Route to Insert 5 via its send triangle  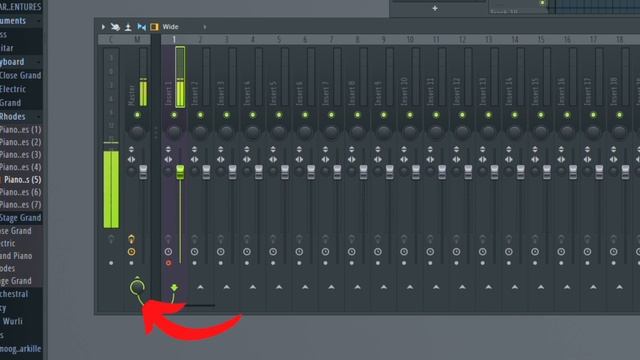click(279, 287)
